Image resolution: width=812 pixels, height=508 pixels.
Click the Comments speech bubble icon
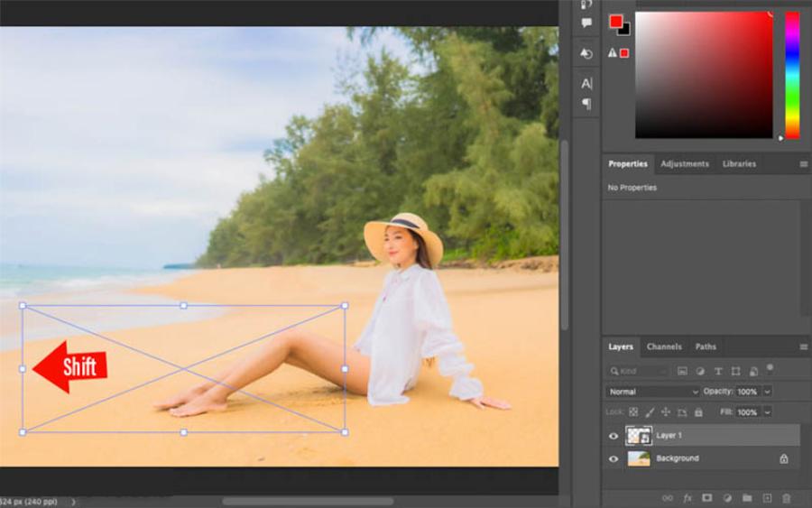(586, 23)
